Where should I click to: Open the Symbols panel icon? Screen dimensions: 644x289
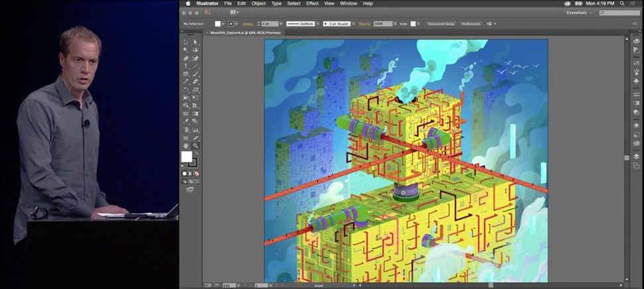click(x=636, y=81)
